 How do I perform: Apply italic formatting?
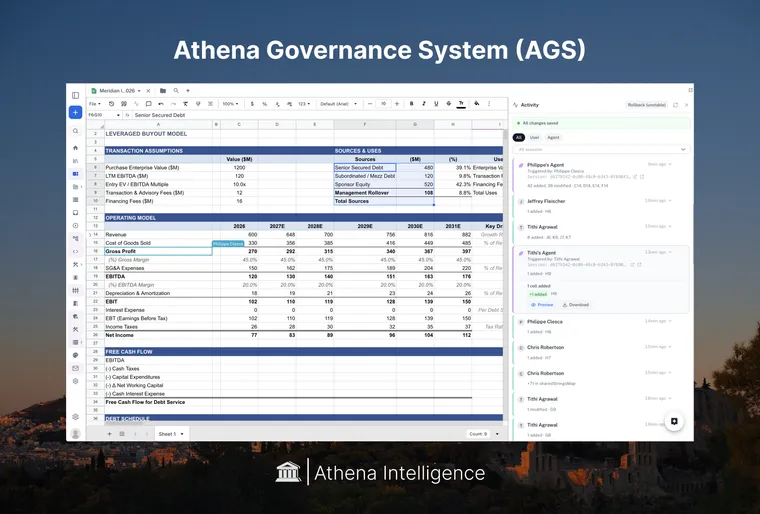click(424, 104)
